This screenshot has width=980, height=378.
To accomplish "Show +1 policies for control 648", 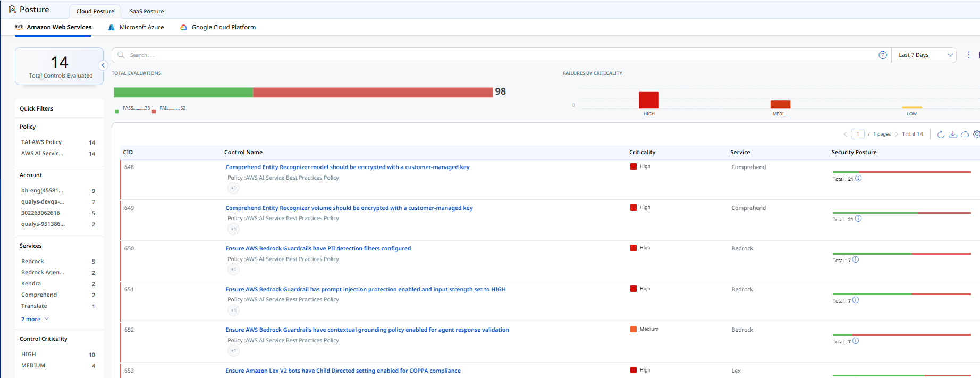I will click(x=233, y=188).
